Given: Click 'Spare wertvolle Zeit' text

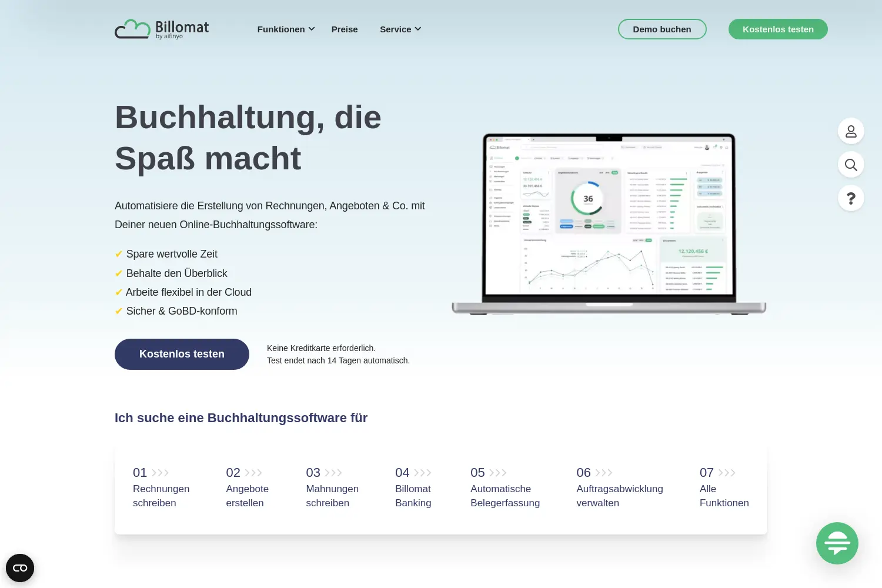Looking at the screenshot, I should (x=172, y=254).
